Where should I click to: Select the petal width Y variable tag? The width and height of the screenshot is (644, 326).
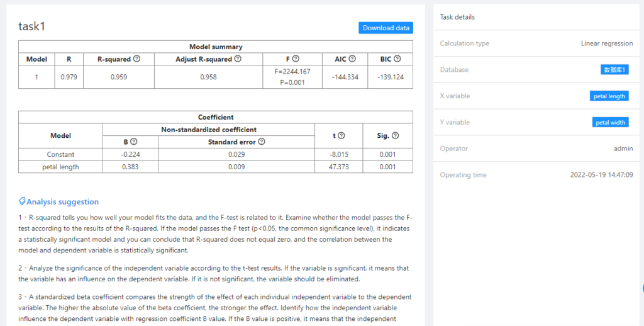pyautogui.click(x=611, y=123)
